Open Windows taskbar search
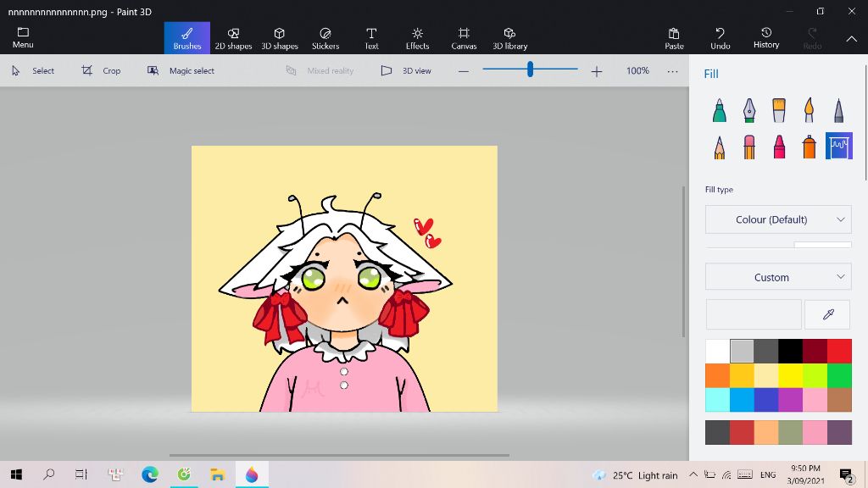The width and height of the screenshot is (868, 488). (48, 474)
